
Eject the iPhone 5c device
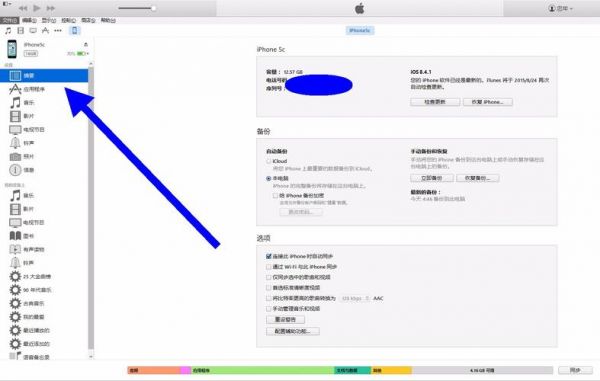(x=86, y=45)
